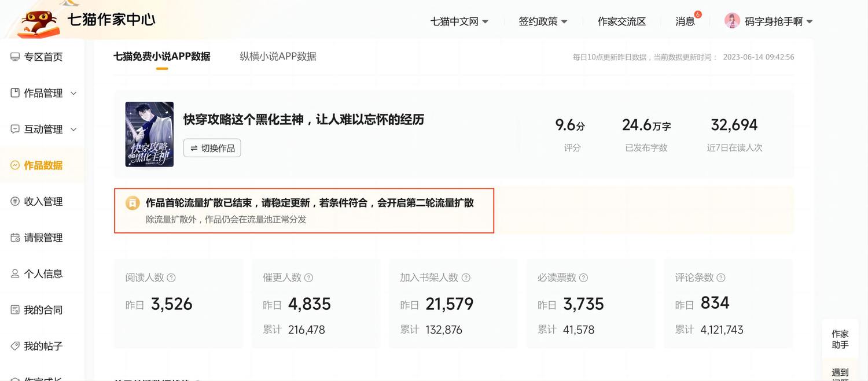Open 我的帖子 in the sidebar
The image size is (868, 381).
(42, 346)
